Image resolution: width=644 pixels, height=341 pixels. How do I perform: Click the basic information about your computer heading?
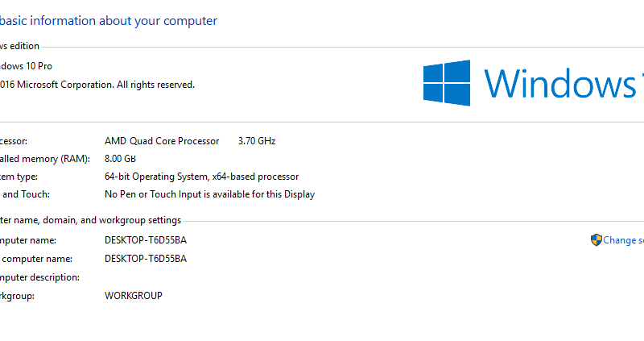[x=109, y=21]
